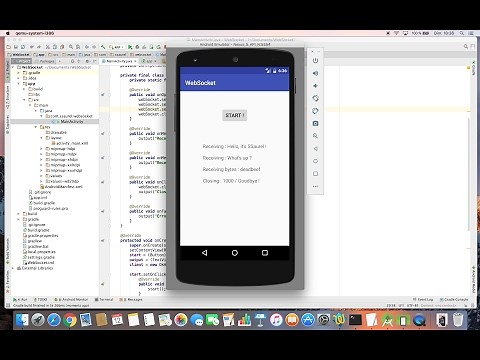Image resolution: width=480 pixels, height=360 pixels.
Task: Click the green Run app toolbar icon
Action: tap(130, 47)
